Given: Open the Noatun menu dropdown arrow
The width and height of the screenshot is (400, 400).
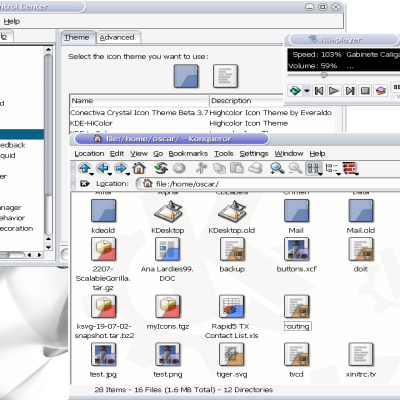Looking at the screenshot, I should coord(307,91).
